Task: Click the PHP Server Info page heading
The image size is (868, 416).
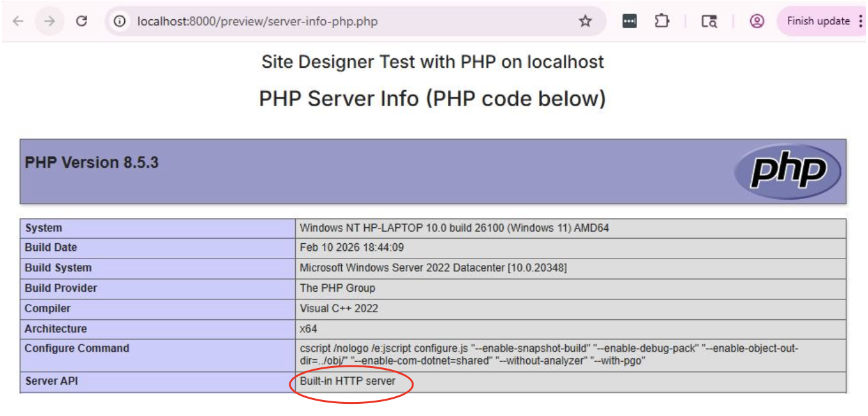Action: [432, 99]
